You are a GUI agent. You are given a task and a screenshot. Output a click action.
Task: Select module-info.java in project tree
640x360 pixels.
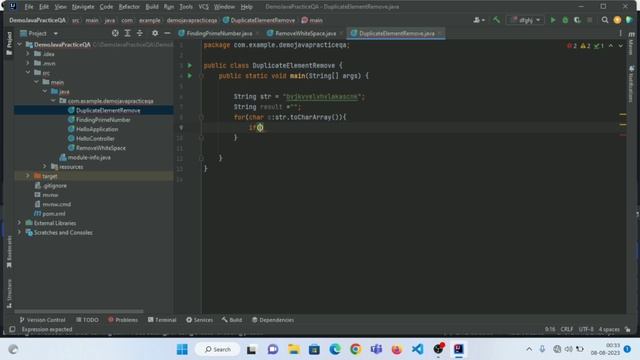pos(89,157)
